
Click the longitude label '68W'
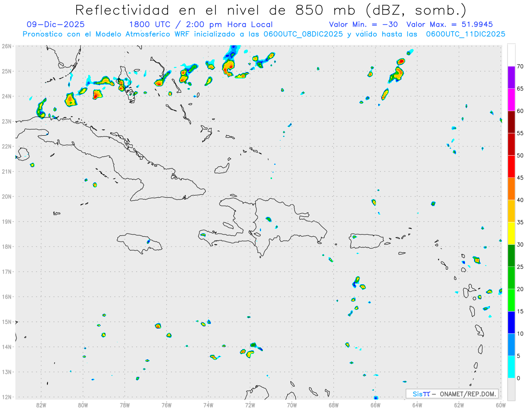tap(334, 405)
